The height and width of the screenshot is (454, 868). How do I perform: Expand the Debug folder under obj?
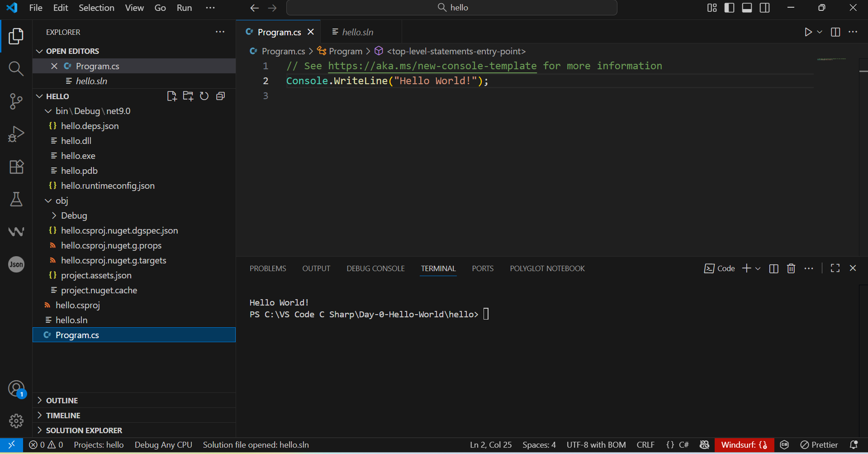[x=74, y=215]
